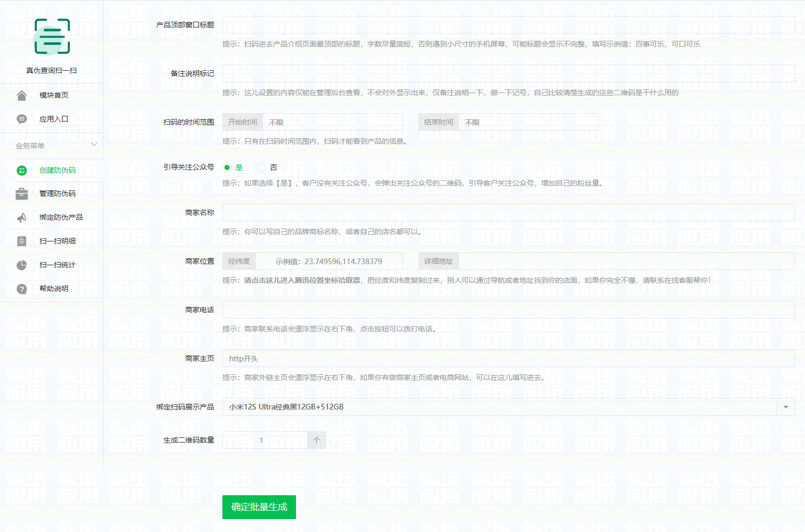The image size is (805, 532).
Task: Increase the 生成二维码数量 value with up arrow
Action: (x=317, y=440)
